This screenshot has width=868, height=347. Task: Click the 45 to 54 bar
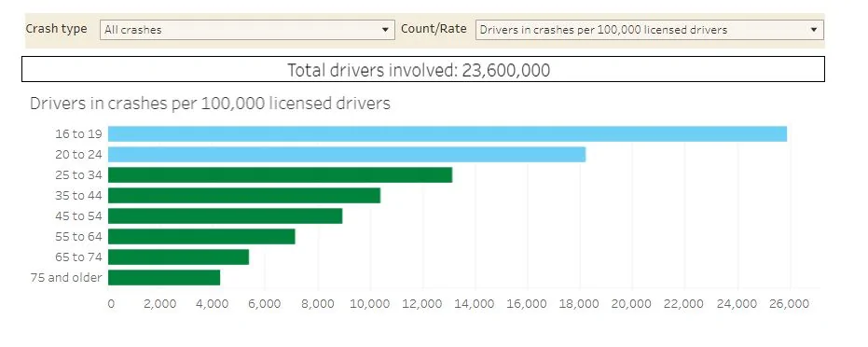coord(226,215)
